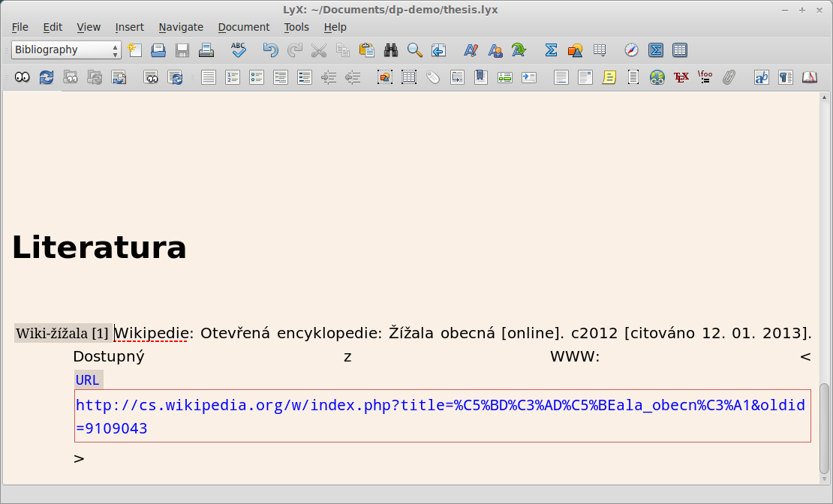The image size is (833, 504).
Task: Insert a footnote
Action: (x=561, y=77)
